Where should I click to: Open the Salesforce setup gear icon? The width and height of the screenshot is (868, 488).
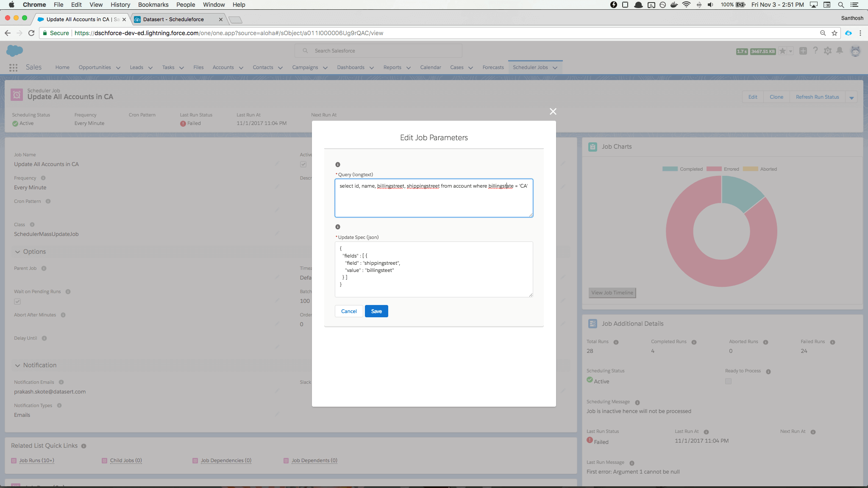click(x=827, y=51)
